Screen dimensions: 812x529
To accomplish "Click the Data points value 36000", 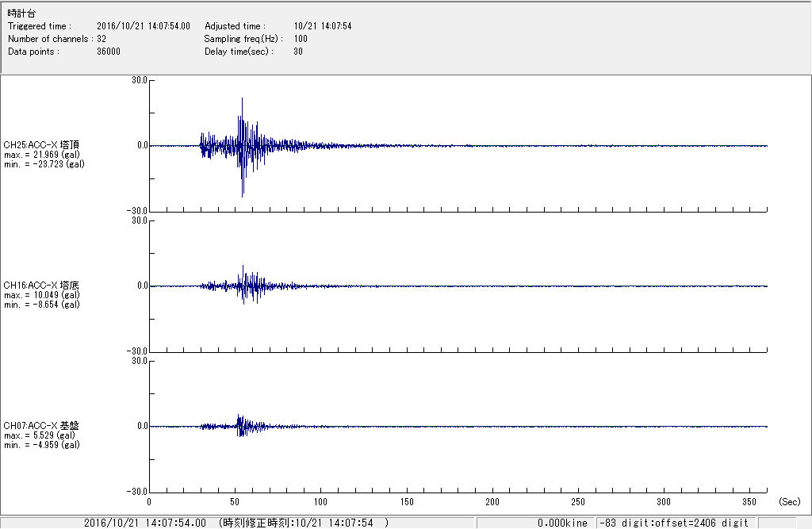I will pos(108,52).
